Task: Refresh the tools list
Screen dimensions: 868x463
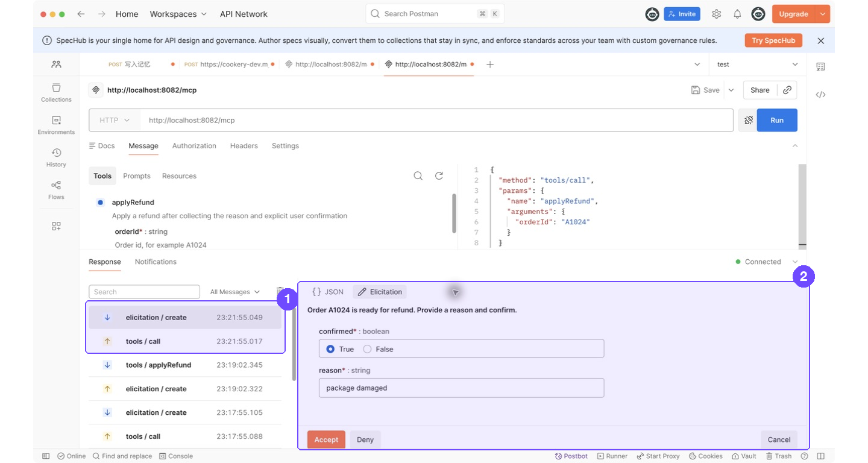Action: [x=439, y=176]
